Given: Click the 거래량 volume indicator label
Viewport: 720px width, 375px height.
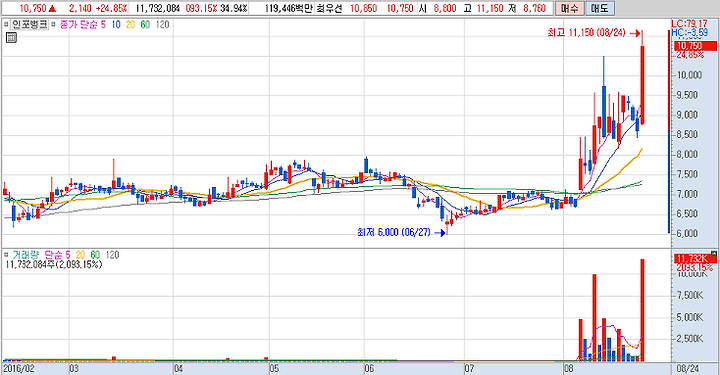Looking at the screenshot, I should click(x=26, y=255).
